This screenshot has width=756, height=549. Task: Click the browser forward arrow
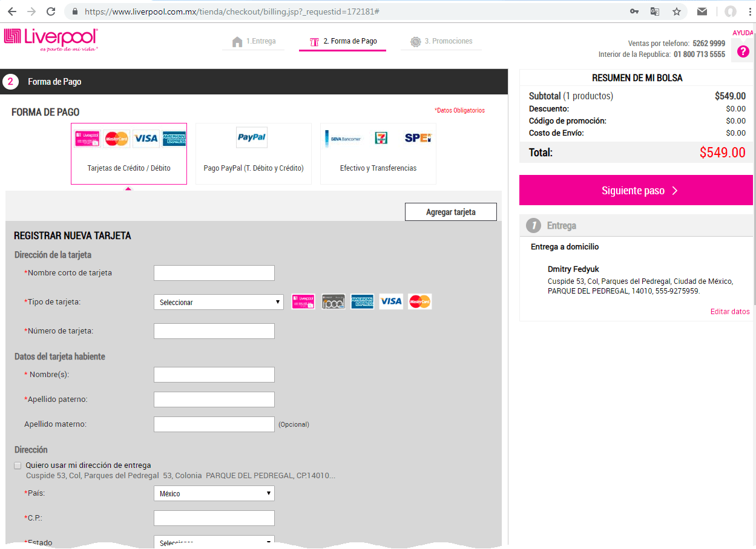click(x=31, y=12)
